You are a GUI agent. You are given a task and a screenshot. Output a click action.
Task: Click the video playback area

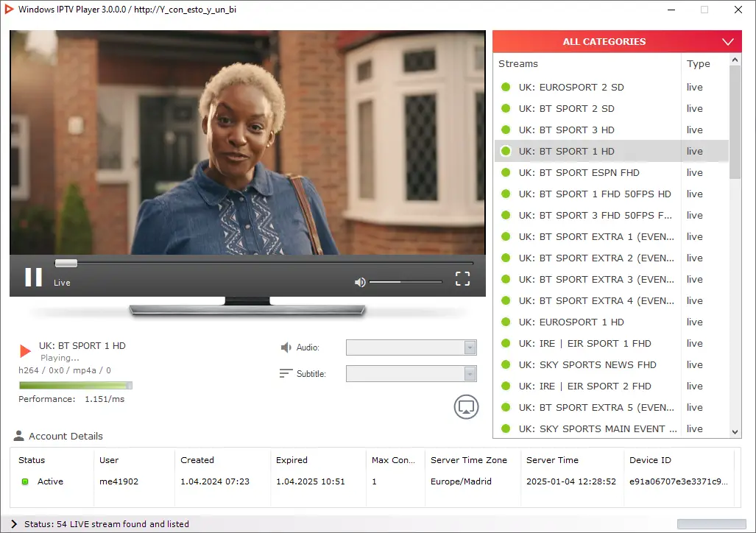coord(247,142)
